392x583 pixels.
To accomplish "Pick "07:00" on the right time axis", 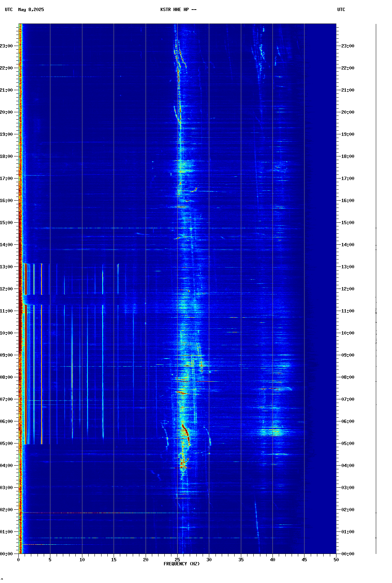I will coord(348,399).
